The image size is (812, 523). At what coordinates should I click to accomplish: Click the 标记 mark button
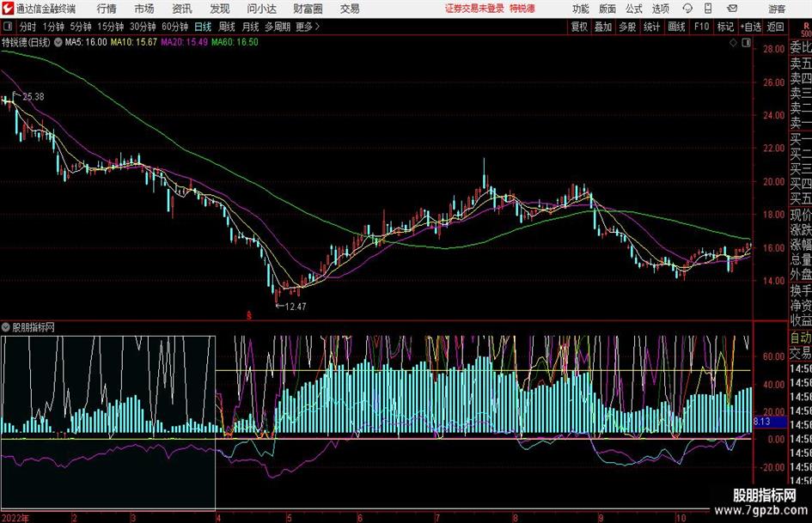[725, 27]
